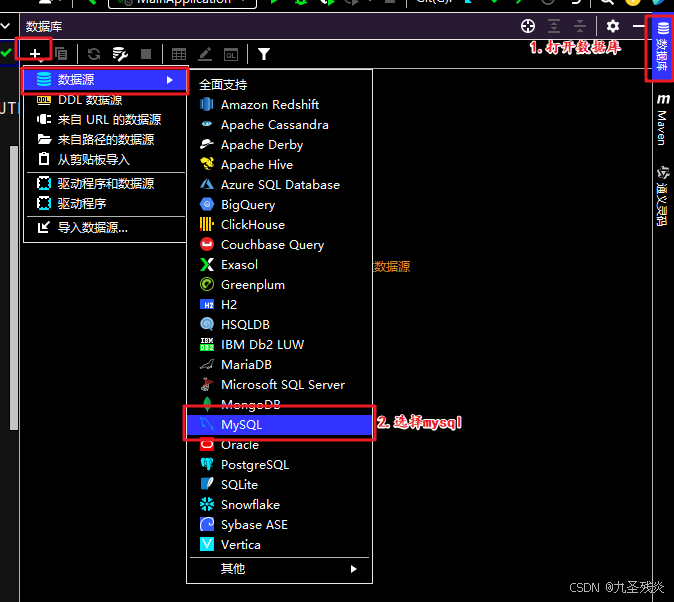Select Oracle data source
The width and height of the screenshot is (674, 602).
tap(279, 445)
